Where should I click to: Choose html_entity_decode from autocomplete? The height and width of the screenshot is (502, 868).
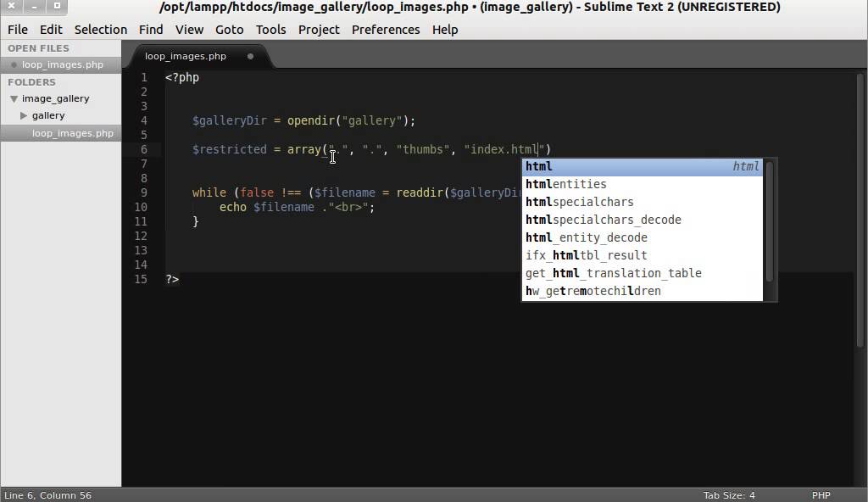643,237
